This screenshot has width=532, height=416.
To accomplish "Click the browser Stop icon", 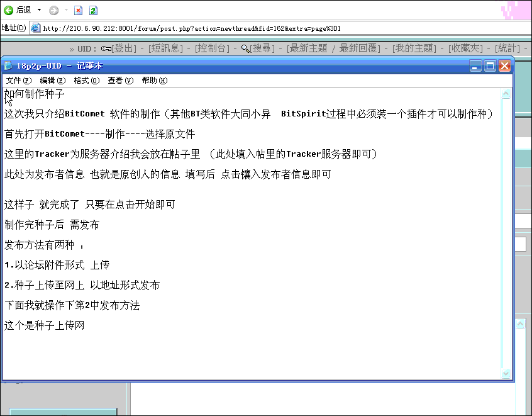I will (x=79, y=11).
